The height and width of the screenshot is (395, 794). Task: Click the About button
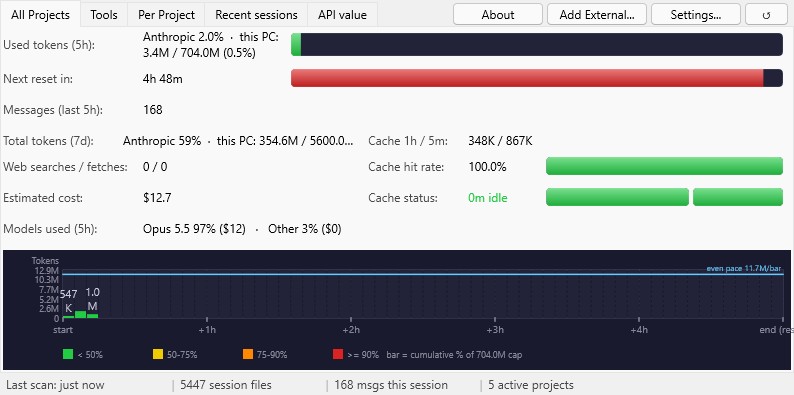click(x=498, y=14)
